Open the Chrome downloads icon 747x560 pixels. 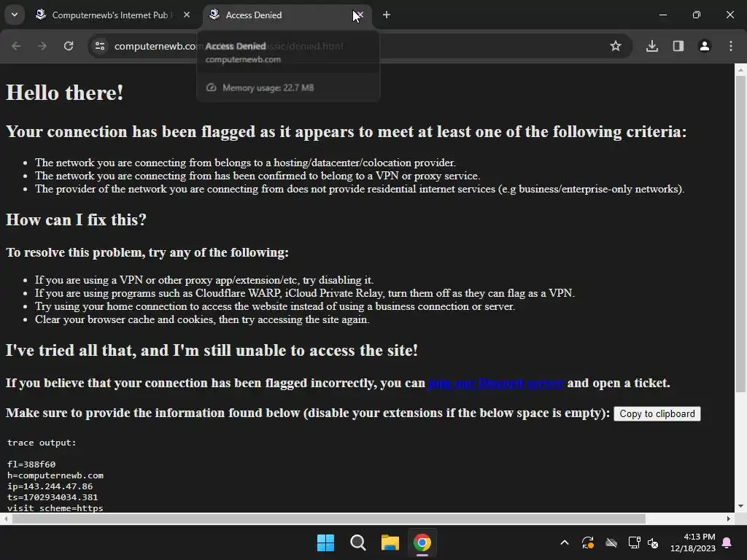pyautogui.click(x=652, y=46)
